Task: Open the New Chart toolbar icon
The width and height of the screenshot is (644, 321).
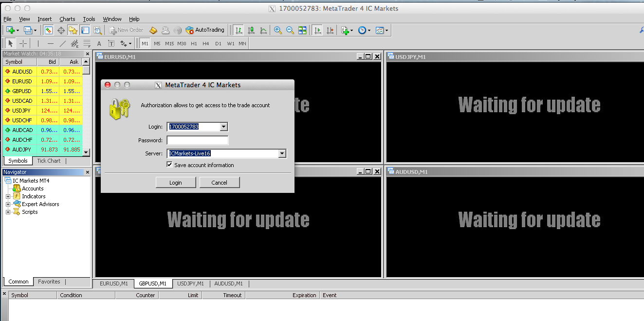Action: point(10,30)
